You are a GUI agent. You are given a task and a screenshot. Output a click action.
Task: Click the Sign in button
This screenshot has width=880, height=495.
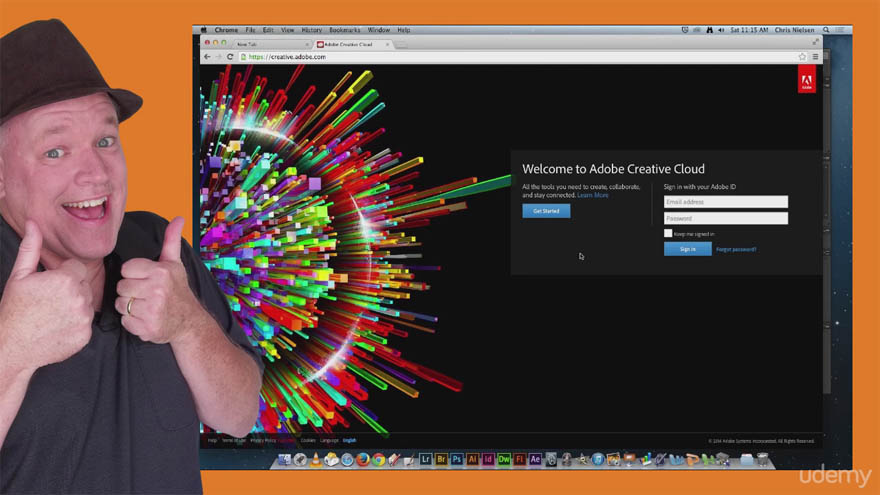coord(688,249)
